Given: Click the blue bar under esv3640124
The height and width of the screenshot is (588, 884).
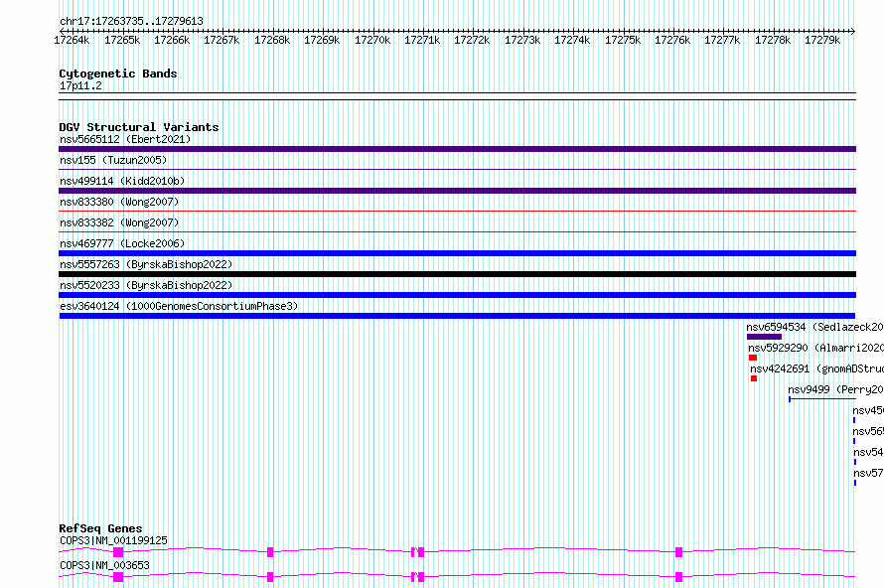Looking at the screenshot, I should tap(457, 316).
